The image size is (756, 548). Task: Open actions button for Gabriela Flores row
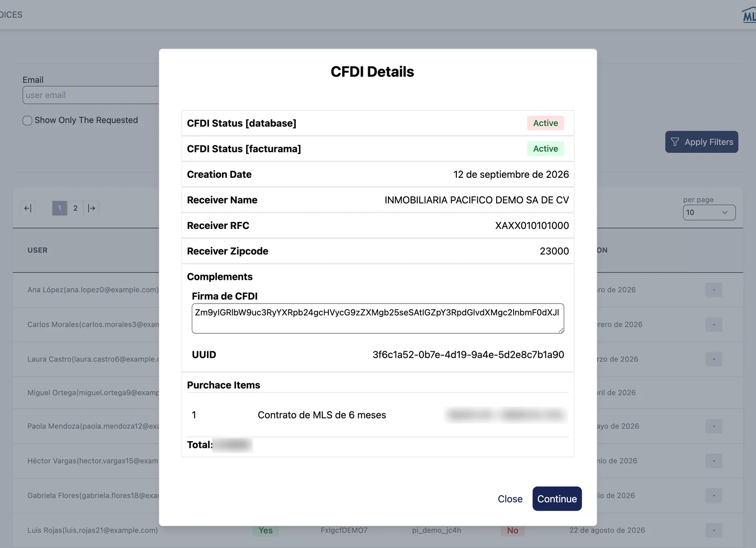pyautogui.click(x=714, y=496)
